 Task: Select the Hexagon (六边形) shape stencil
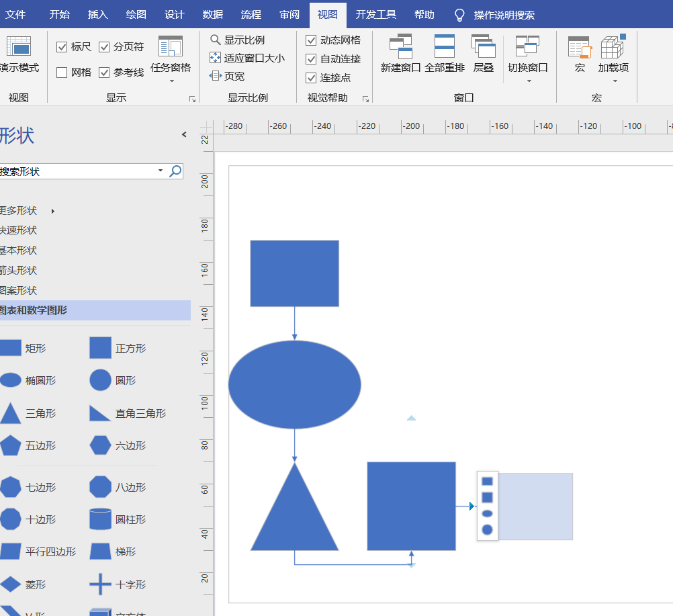click(118, 445)
